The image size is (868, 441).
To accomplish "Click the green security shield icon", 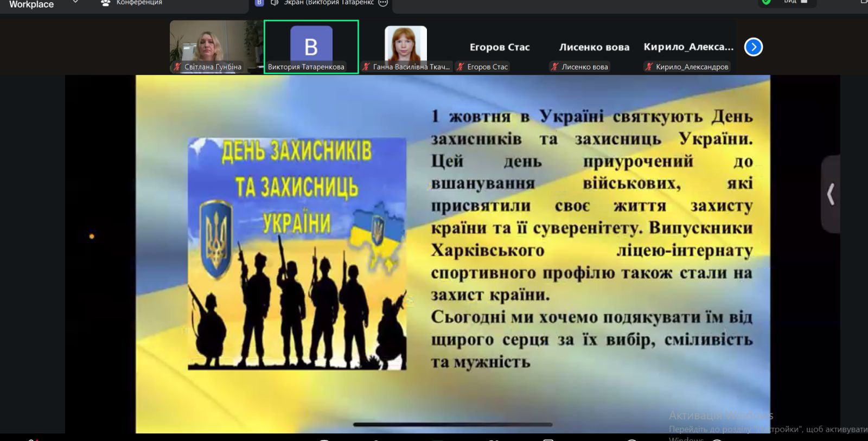I will coord(766,2).
